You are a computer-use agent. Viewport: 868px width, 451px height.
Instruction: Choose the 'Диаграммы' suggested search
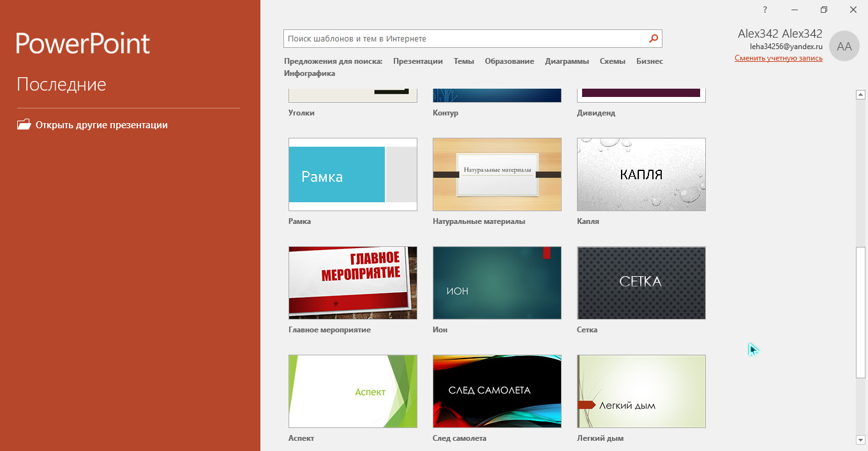567,61
